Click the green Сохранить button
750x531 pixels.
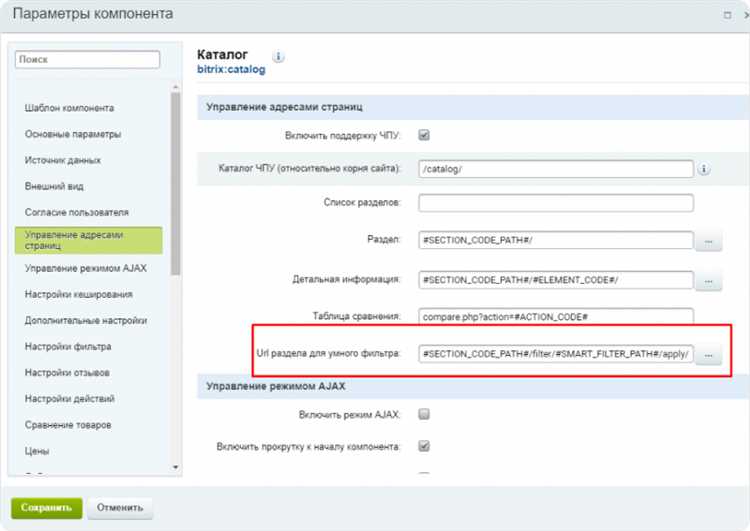point(46,508)
